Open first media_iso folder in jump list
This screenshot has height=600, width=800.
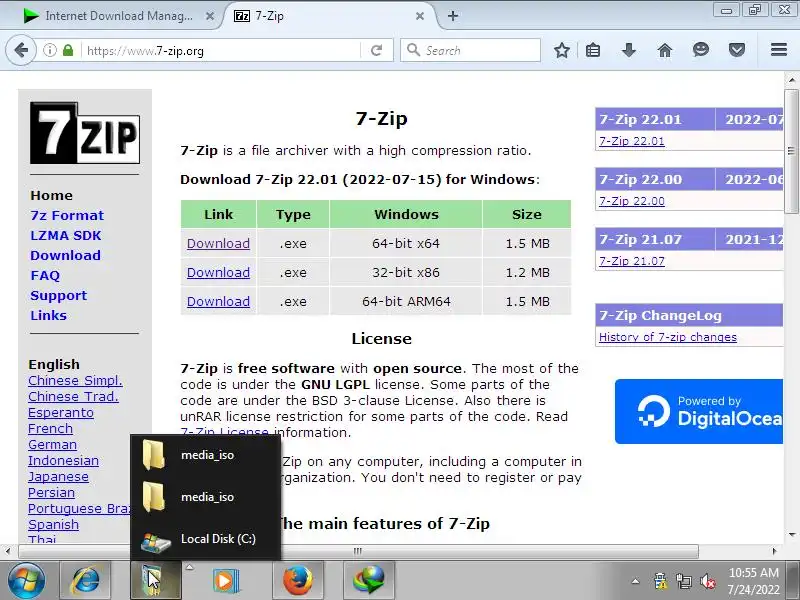pos(206,455)
